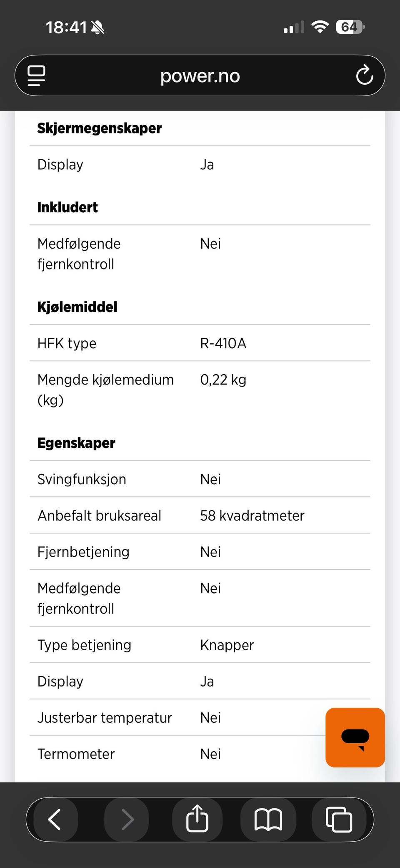The width and height of the screenshot is (400, 868).
Task: Click the Kjølemiddel section heading
Action: [77, 307]
